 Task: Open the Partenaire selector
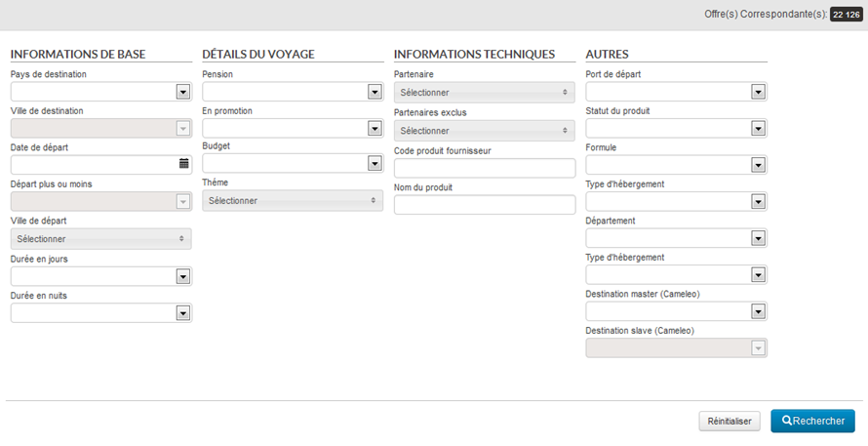pyautogui.click(x=485, y=93)
